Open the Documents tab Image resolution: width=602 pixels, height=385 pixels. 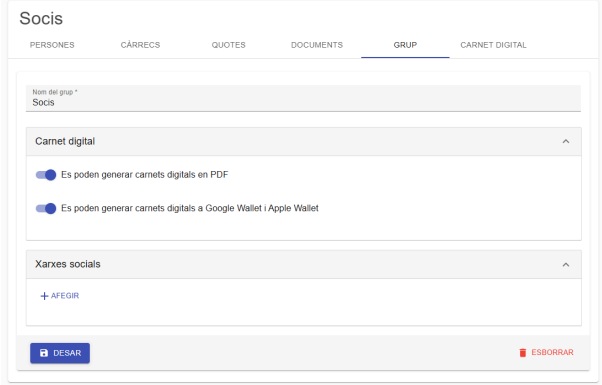click(x=317, y=45)
